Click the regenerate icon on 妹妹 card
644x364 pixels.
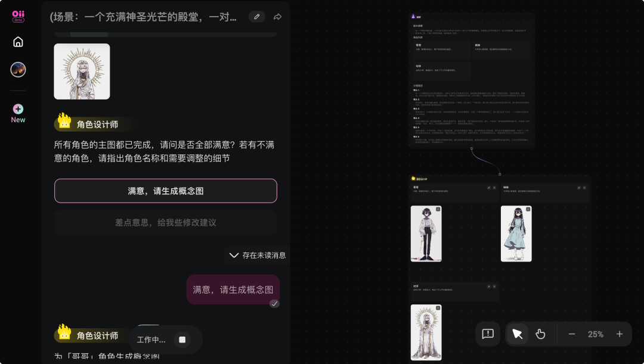pyautogui.click(x=584, y=188)
